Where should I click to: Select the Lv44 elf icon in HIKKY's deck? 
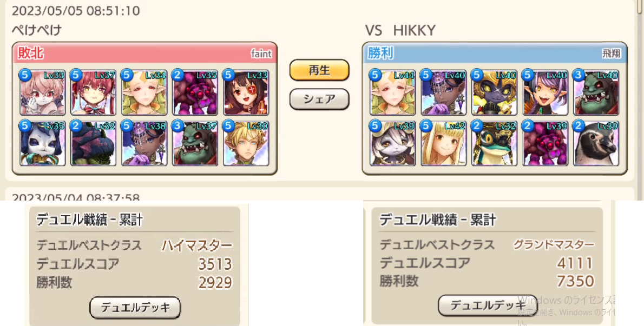click(393, 92)
